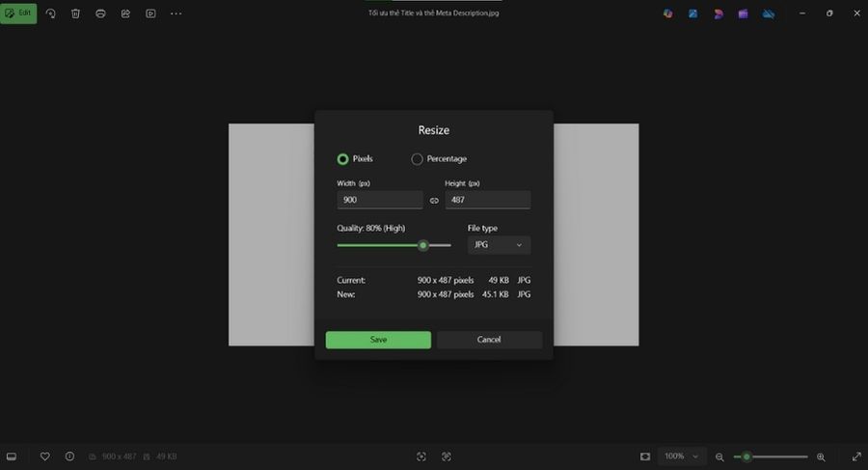Select the Pixels radio button

point(342,159)
